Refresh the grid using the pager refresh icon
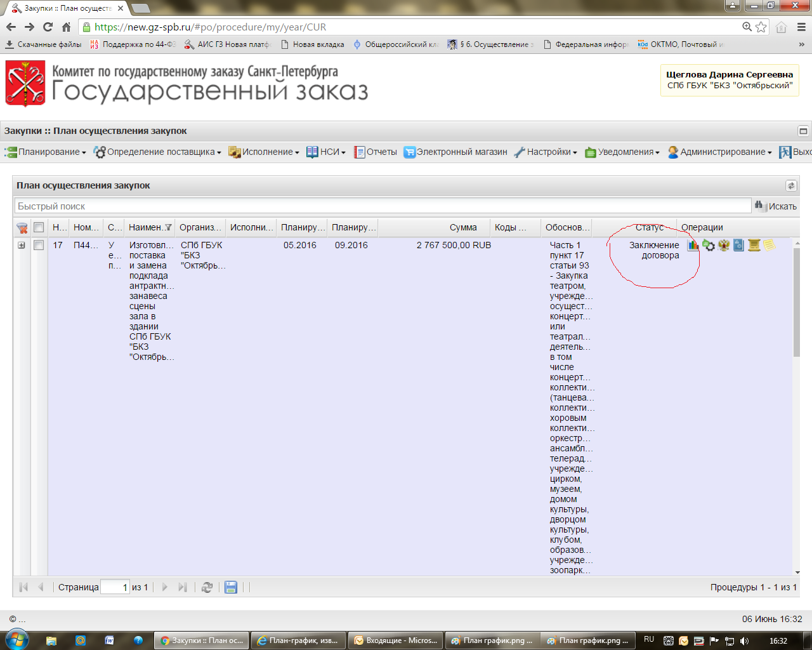Image resolution: width=812 pixels, height=650 pixels. click(x=207, y=587)
